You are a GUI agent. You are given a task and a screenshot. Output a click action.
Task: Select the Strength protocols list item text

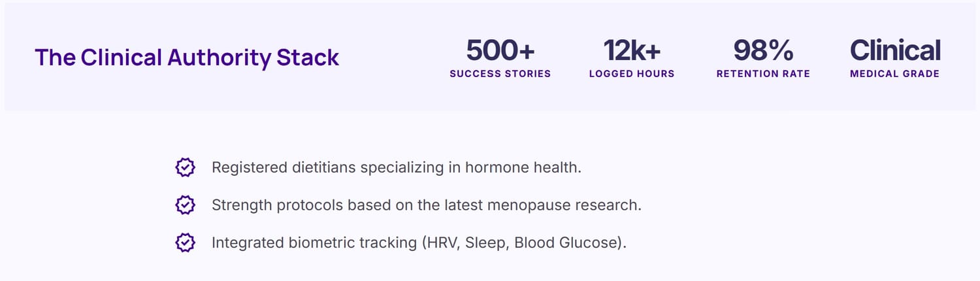click(427, 205)
